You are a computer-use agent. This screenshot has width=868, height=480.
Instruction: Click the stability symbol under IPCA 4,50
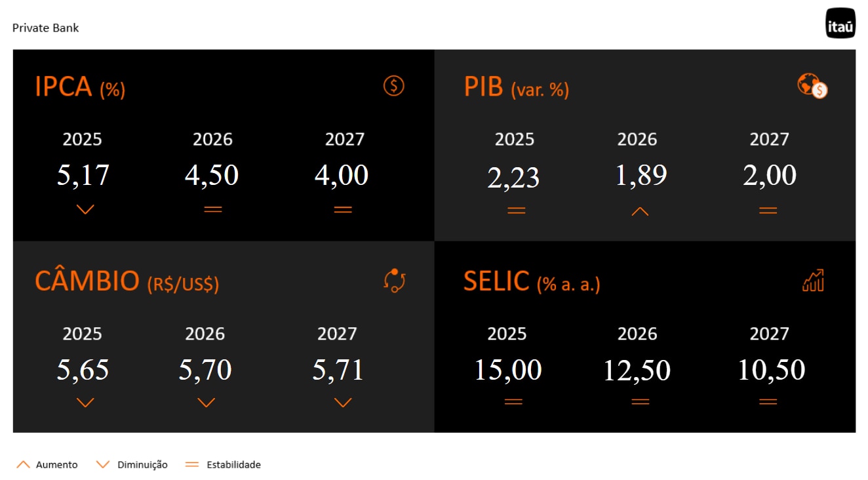[x=213, y=210]
